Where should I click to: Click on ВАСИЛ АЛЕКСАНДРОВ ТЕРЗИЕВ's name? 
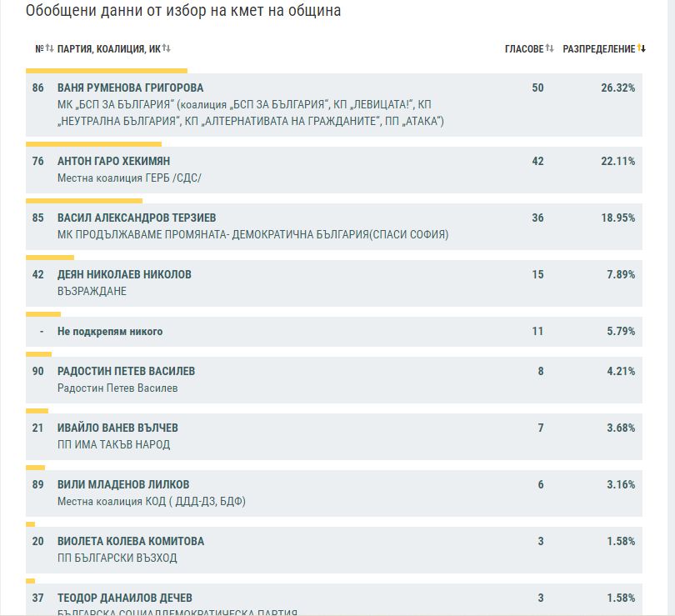(x=136, y=218)
